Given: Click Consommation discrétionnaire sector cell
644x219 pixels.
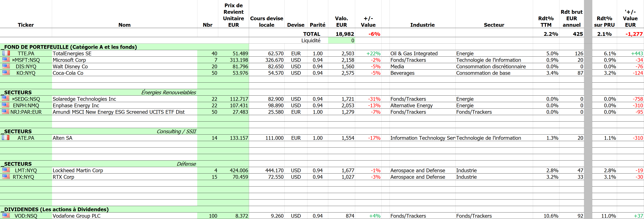Looking at the screenshot, I should click(x=494, y=66).
